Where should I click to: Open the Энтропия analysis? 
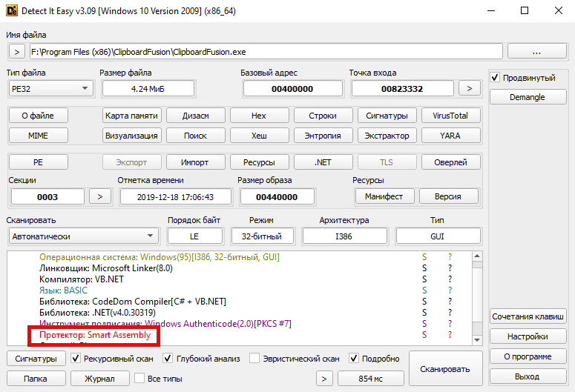(323, 136)
